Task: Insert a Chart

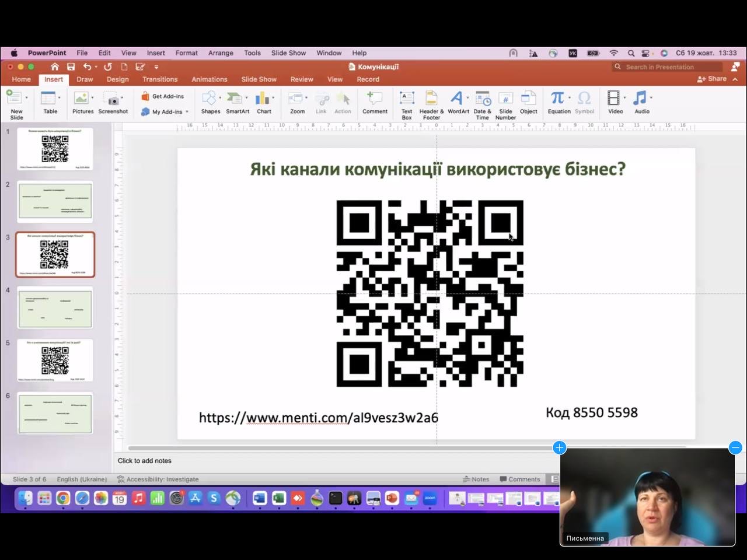Action: pyautogui.click(x=263, y=103)
